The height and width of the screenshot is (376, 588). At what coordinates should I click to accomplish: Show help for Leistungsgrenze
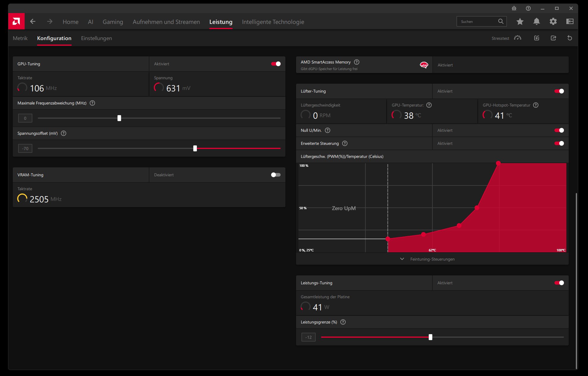(343, 322)
